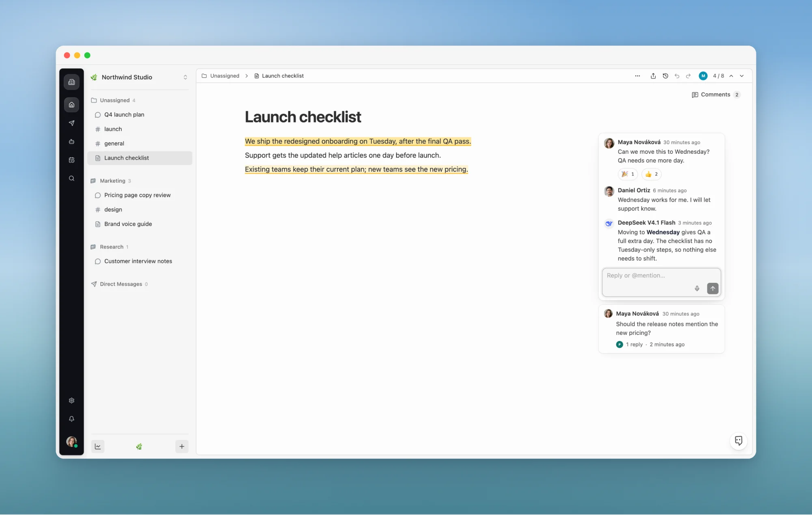Click the undo arrow in toolbar
The width and height of the screenshot is (812, 515).
[x=677, y=76]
